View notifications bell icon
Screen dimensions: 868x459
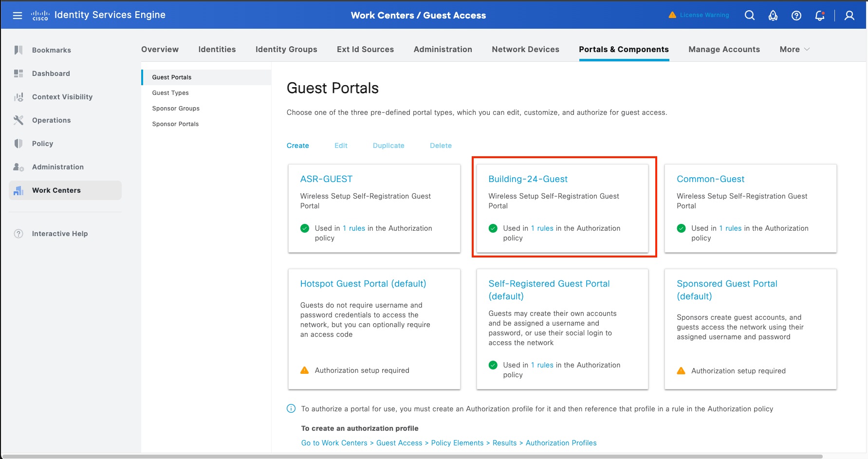pyautogui.click(x=820, y=16)
